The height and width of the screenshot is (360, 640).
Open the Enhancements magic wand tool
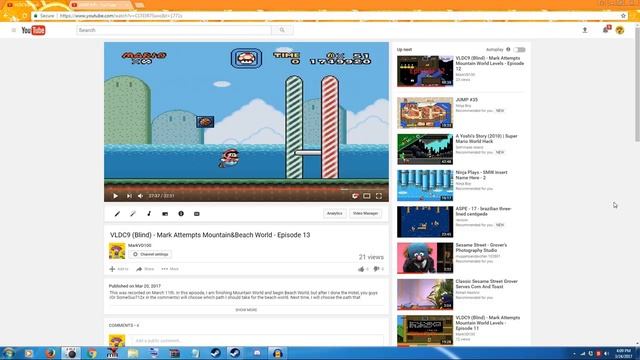tap(133, 213)
